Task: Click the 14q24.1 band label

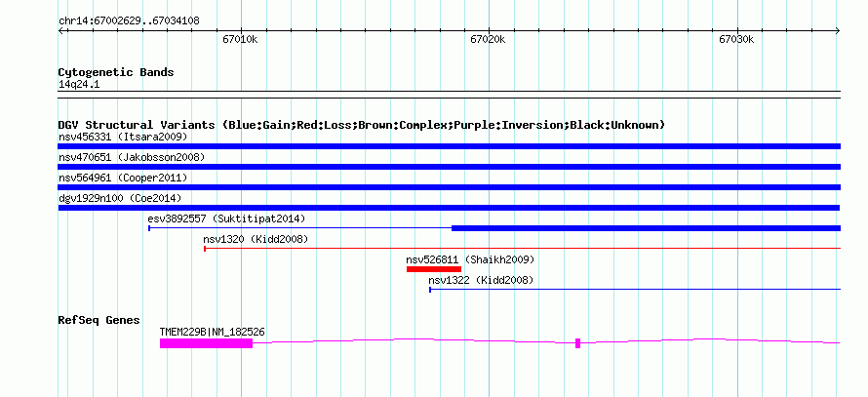Action: click(x=79, y=85)
